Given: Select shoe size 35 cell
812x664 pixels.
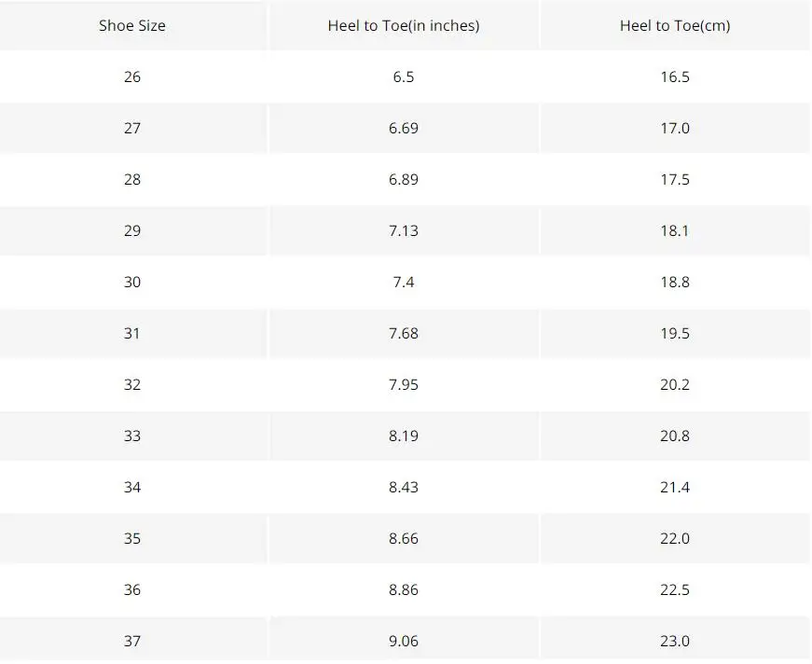Looking at the screenshot, I should pyautogui.click(x=132, y=538).
